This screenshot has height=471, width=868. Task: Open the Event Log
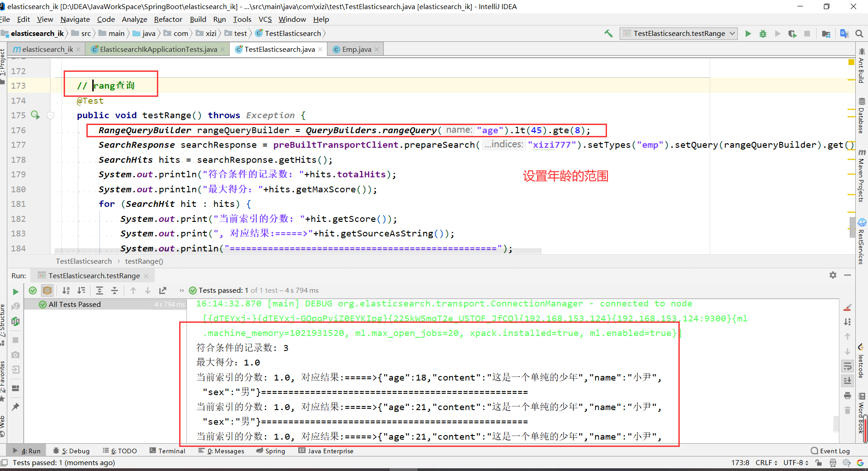[830, 451]
